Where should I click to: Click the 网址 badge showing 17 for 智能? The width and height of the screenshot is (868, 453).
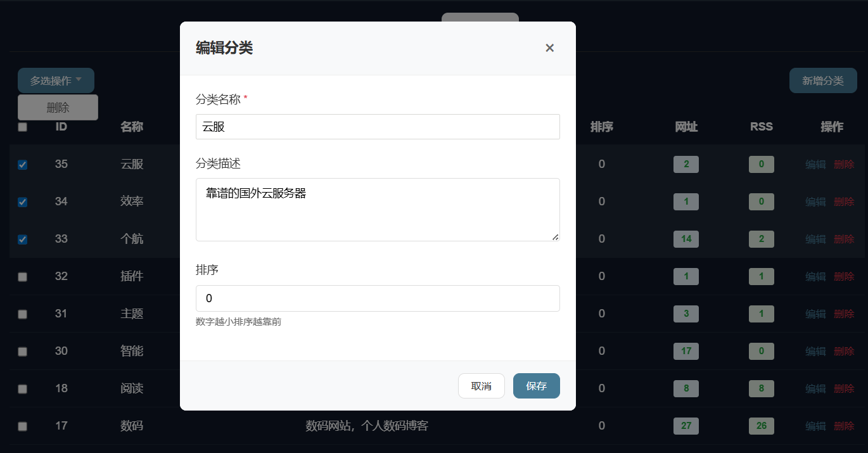pyautogui.click(x=686, y=351)
